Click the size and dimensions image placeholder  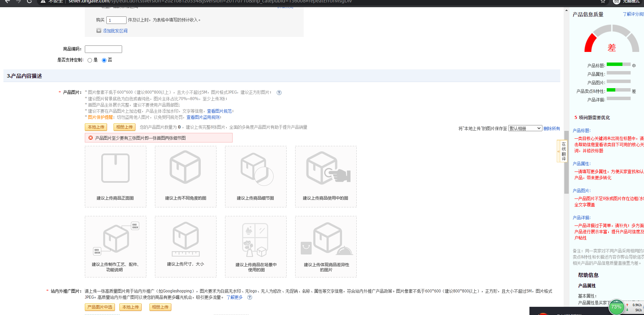point(185,246)
